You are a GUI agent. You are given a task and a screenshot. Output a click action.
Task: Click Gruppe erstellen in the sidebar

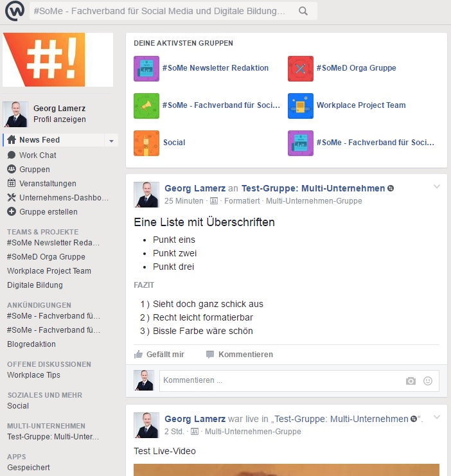click(48, 212)
